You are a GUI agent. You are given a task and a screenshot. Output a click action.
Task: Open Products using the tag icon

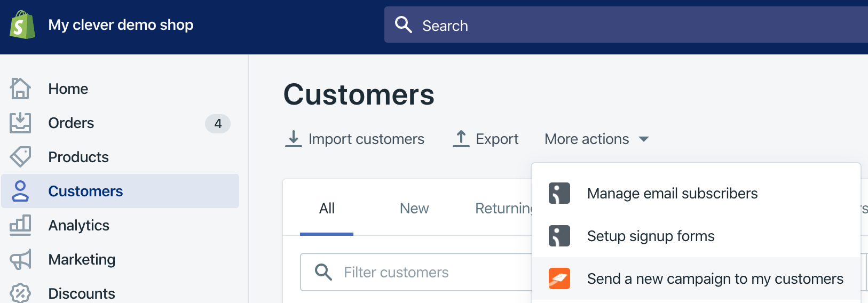(20, 157)
